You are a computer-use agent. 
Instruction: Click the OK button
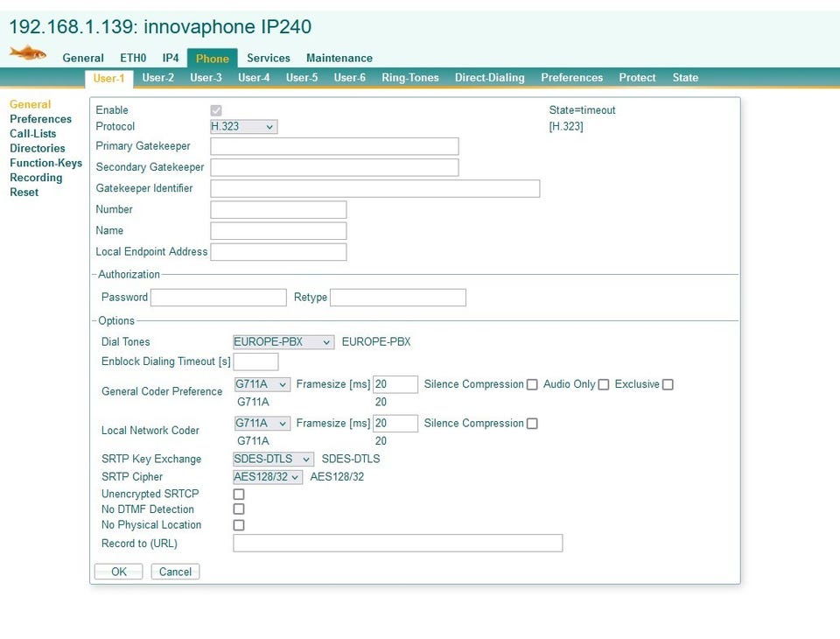pyautogui.click(x=118, y=572)
